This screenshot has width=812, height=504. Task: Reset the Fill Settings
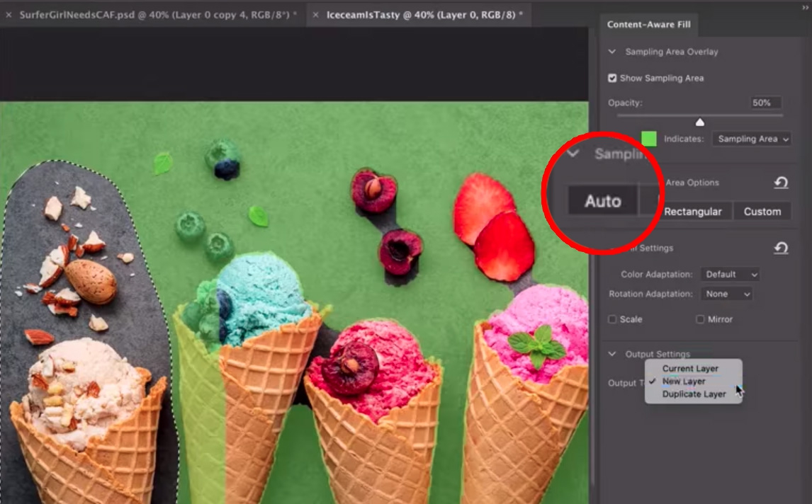pos(781,248)
